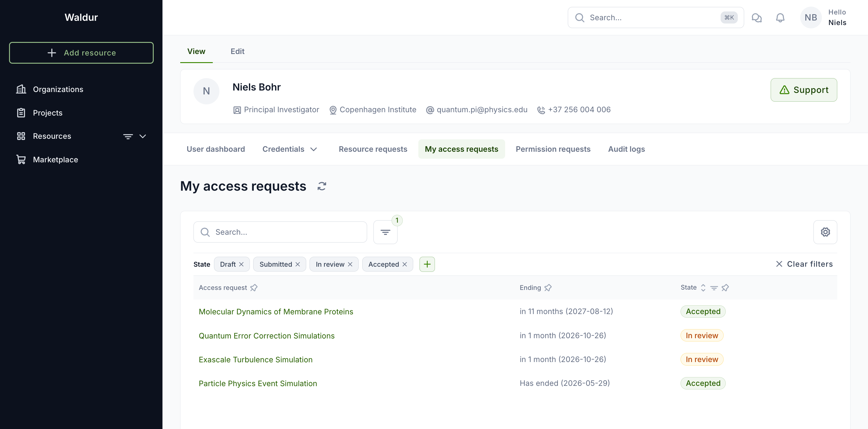868x429 pixels.
Task: Click the Accepted badge for Particle Physics
Action: [x=703, y=383]
